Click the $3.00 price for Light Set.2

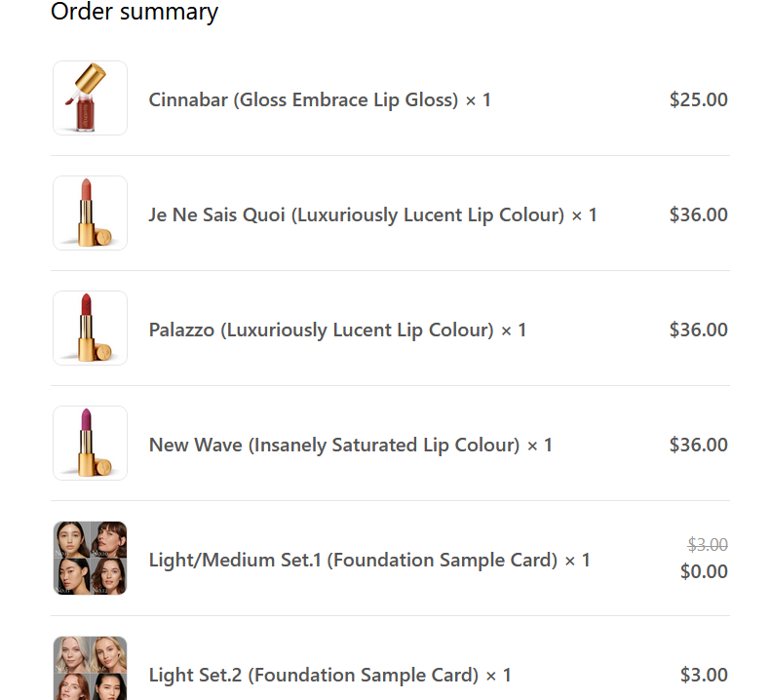click(704, 675)
